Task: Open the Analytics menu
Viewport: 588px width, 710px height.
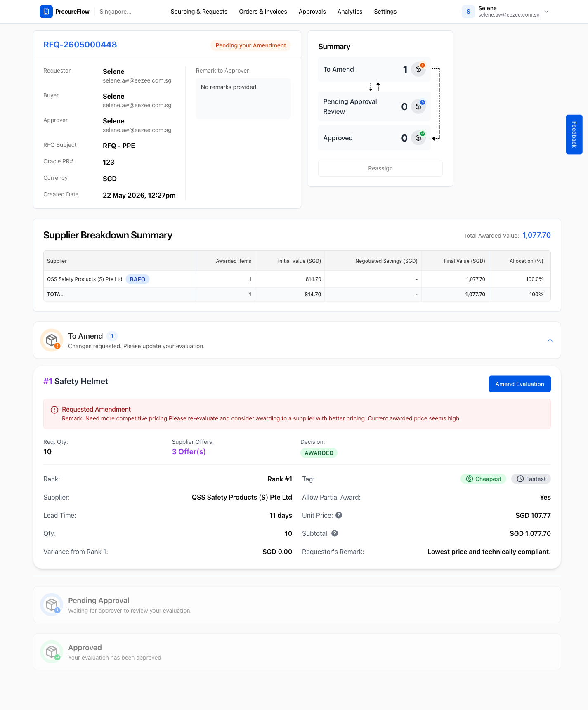Action: coord(350,12)
